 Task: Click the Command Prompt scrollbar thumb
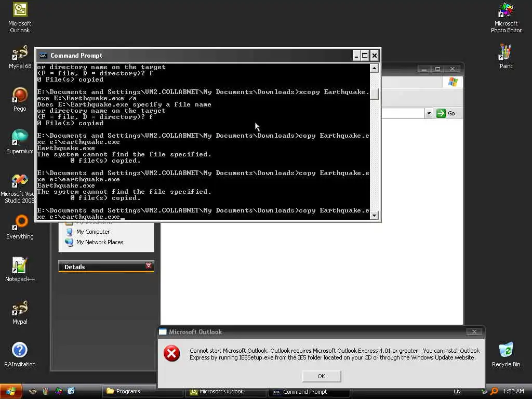[x=374, y=94]
